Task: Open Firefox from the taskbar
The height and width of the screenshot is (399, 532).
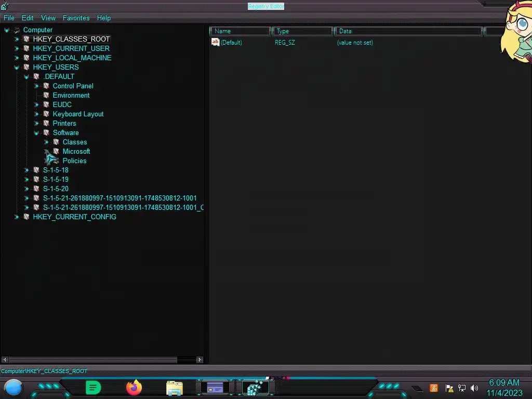Action: click(134, 388)
